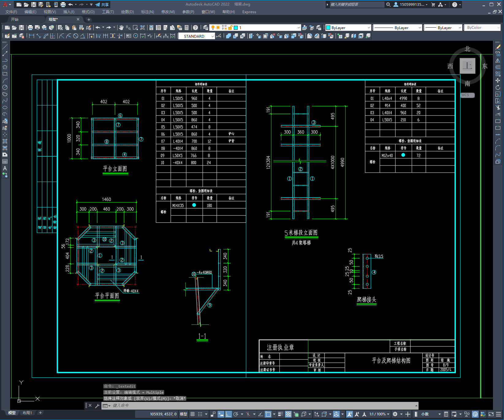Toggle the drawing grid display in status bar
This screenshot has height=420, width=504.
(x=192, y=414)
